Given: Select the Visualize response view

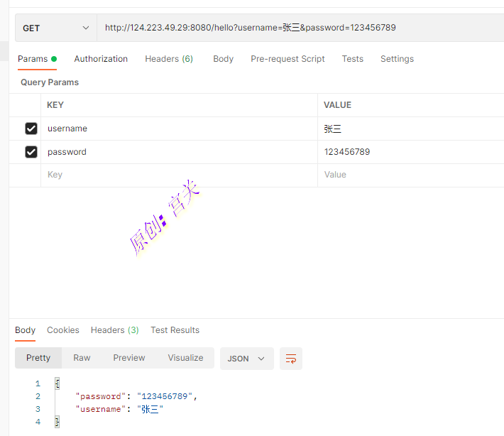Looking at the screenshot, I should [185, 358].
